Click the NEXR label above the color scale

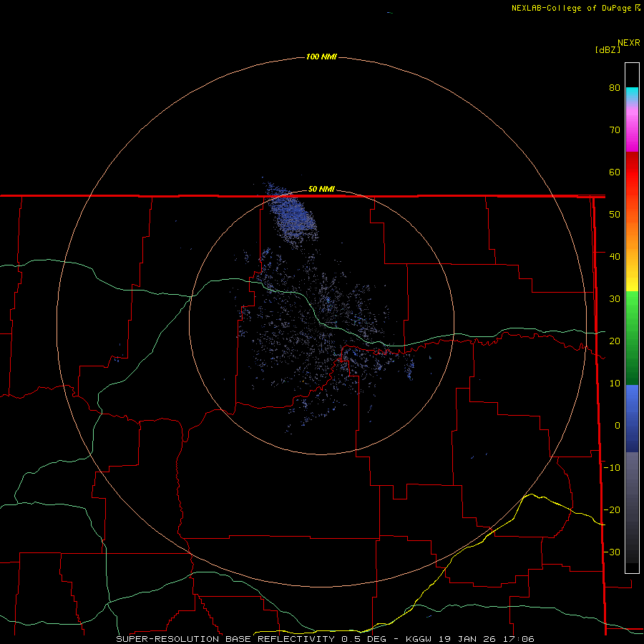tap(628, 43)
